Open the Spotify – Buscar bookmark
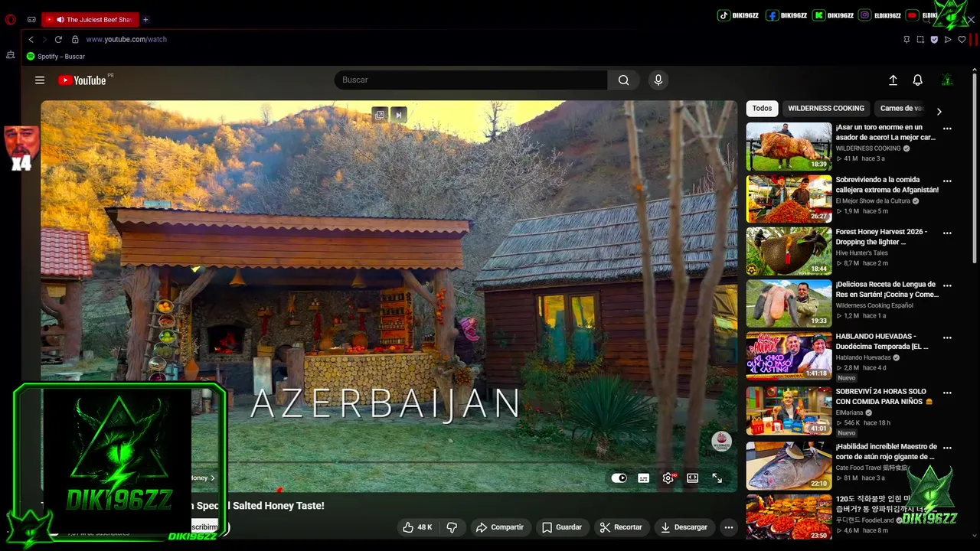 click(x=56, y=57)
